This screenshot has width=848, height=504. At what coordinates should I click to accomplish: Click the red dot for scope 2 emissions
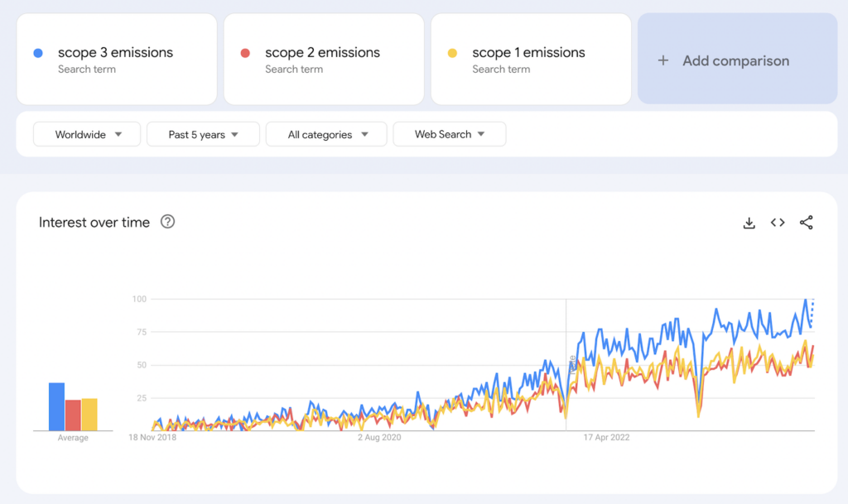[245, 53]
